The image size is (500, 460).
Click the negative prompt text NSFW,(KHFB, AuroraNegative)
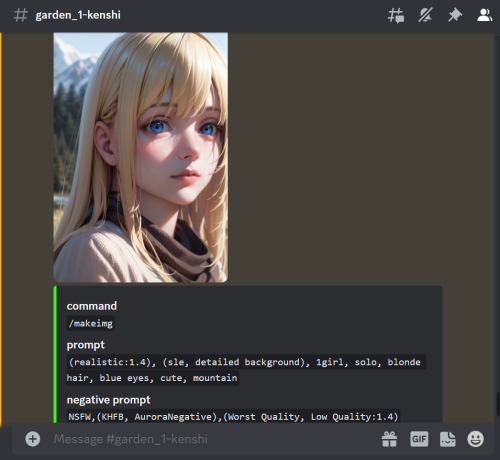coord(233,417)
